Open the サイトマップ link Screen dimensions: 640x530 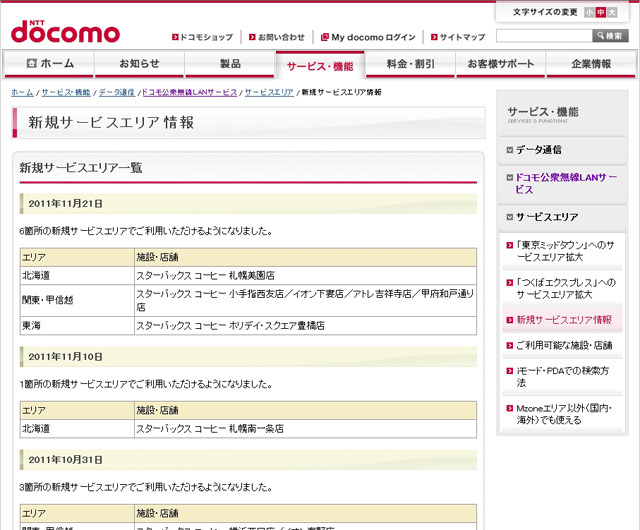(462, 37)
